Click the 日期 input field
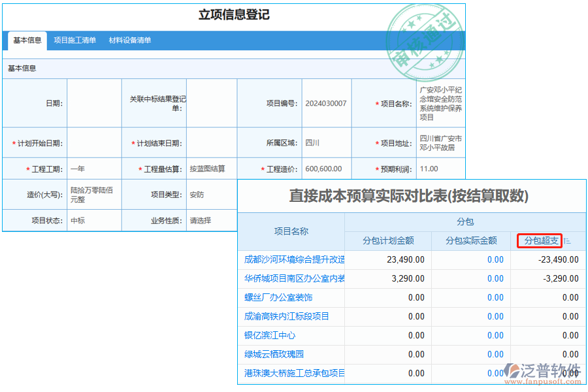The height and width of the screenshot is (392, 588). pos(93,103)
